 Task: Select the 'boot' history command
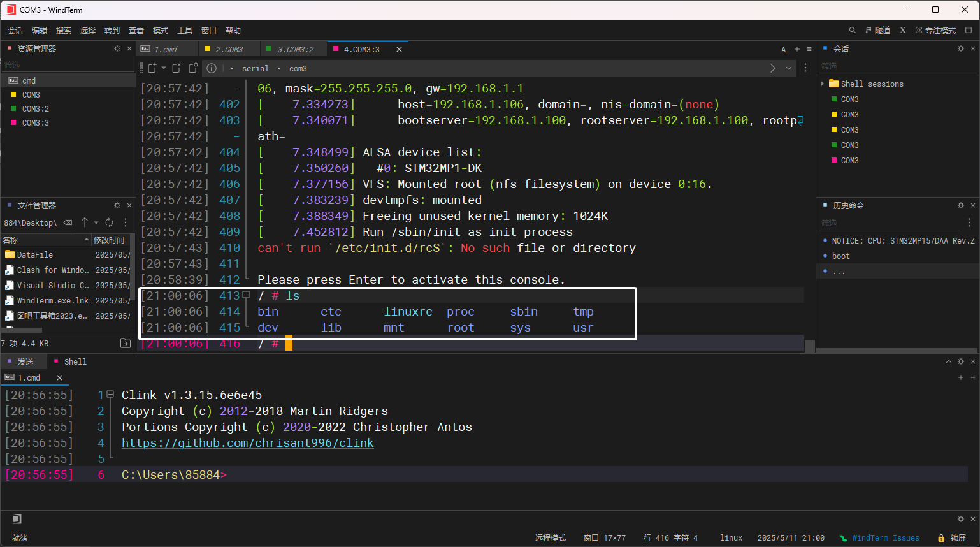coord(840,256)
